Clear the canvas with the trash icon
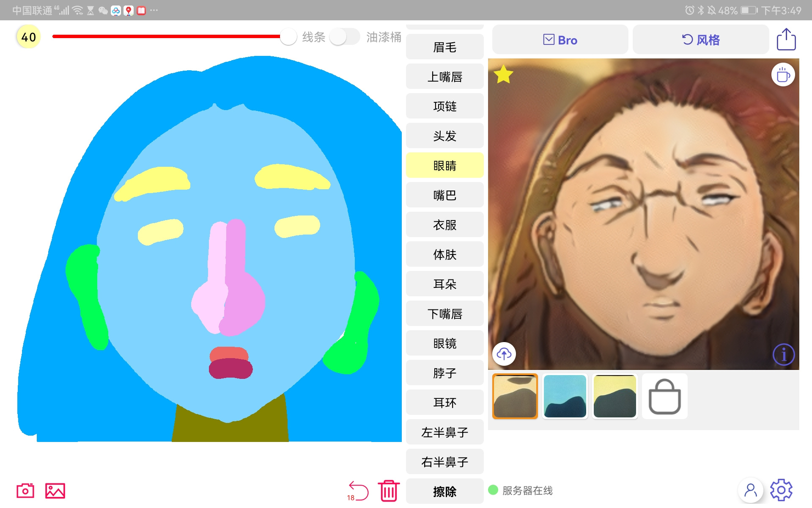Image resolution: width=812 pixels, height=508 pixels. (x=389, y=491)
